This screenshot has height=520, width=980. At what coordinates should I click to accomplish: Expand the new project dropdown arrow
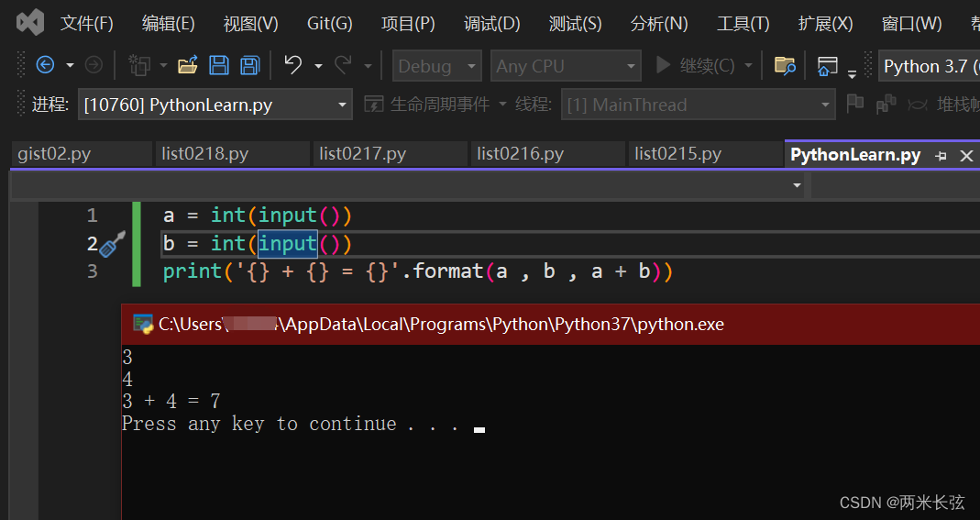pyautogui.click(x=164, y=65)
